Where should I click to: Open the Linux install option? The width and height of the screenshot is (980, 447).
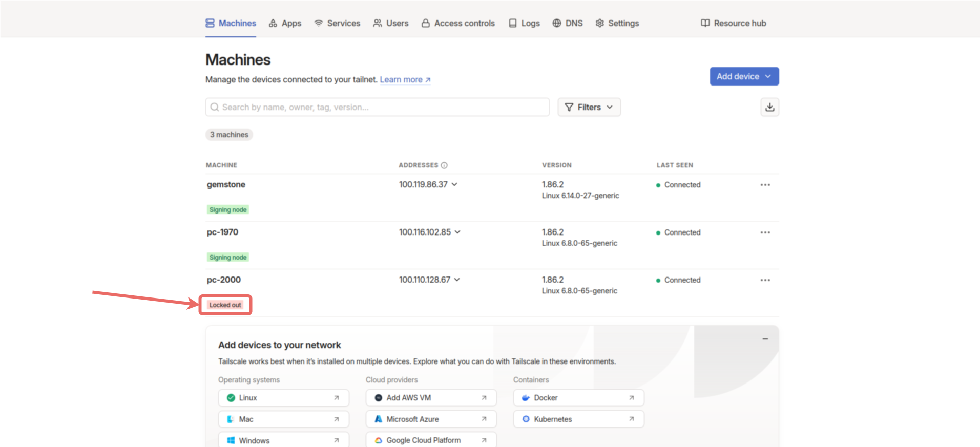pyautogui.click(x=283, y=398)
